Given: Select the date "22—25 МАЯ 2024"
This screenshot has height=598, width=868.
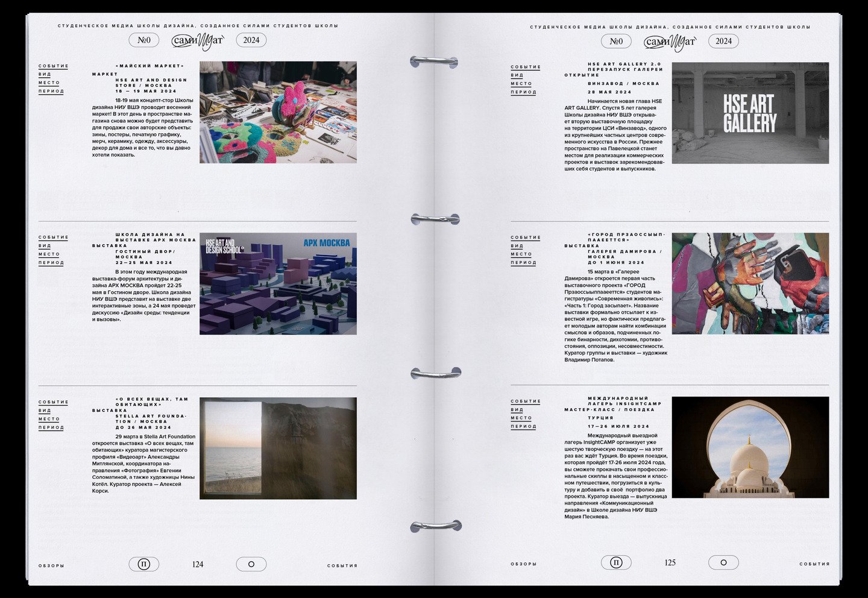Looking at the screenshot, I should tap(143, 263).
